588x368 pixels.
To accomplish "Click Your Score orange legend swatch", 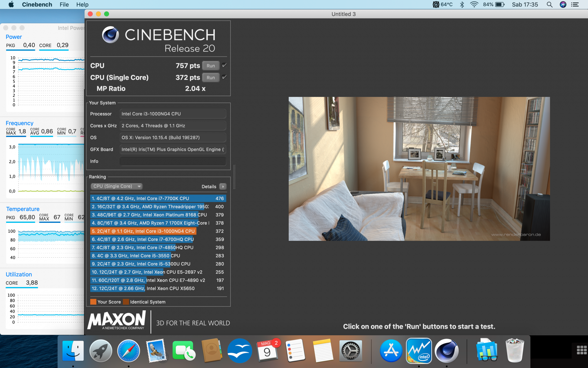I will click(x=93, y=302).
